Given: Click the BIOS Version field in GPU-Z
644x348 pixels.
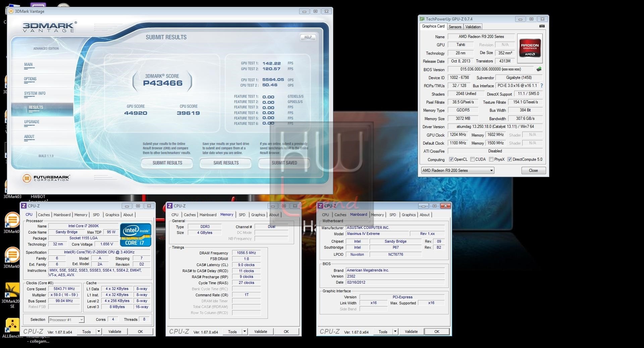Looking at the screenshot, I should point(490,69).
